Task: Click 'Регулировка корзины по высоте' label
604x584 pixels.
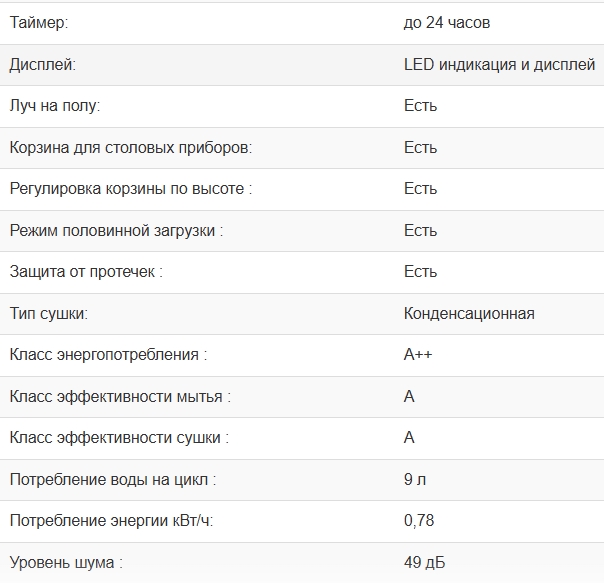Action: pyautogui.click(x=130, y=188)
